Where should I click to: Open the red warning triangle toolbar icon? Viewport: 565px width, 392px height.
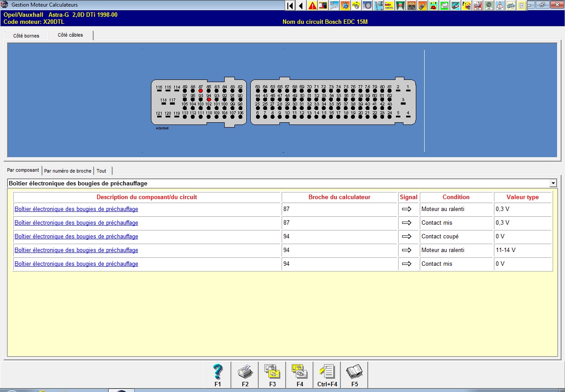[312, 5]
